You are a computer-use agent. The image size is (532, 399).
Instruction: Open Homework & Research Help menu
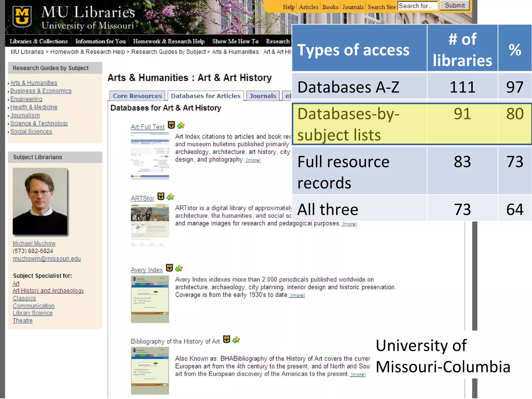click(x=169, y=41)
